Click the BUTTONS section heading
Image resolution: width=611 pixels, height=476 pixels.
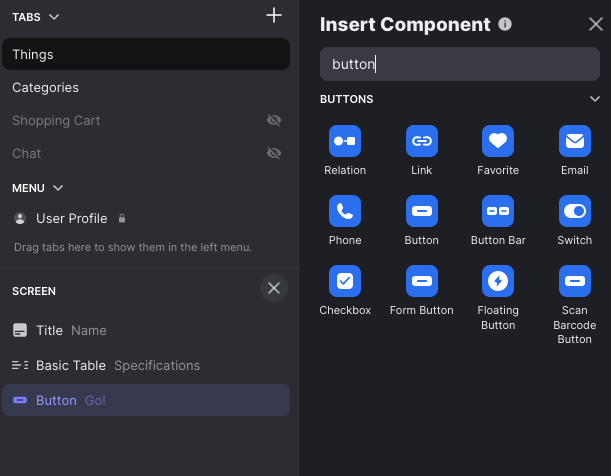point(346,99)
